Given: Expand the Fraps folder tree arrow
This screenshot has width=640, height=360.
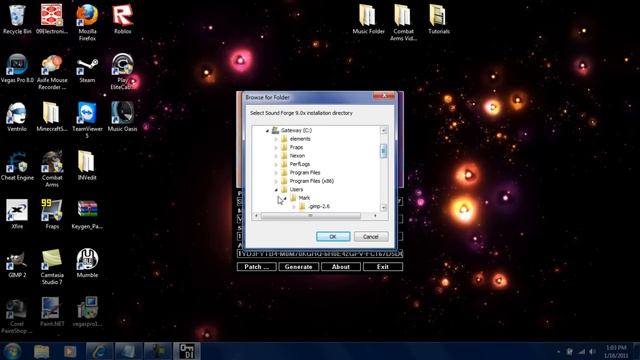Looking at the screenshot, I should pyautogui.click(x=276, y=147).
